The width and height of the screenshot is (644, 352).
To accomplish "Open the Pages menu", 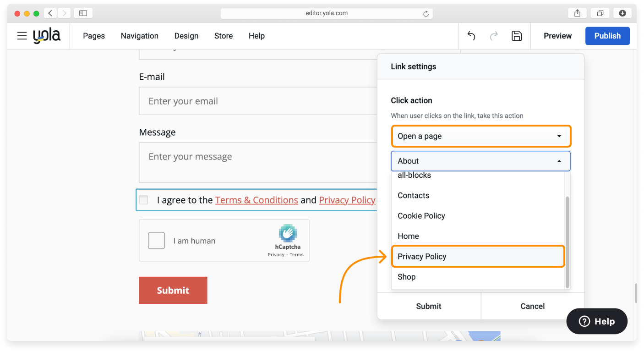I will (94, 36).
